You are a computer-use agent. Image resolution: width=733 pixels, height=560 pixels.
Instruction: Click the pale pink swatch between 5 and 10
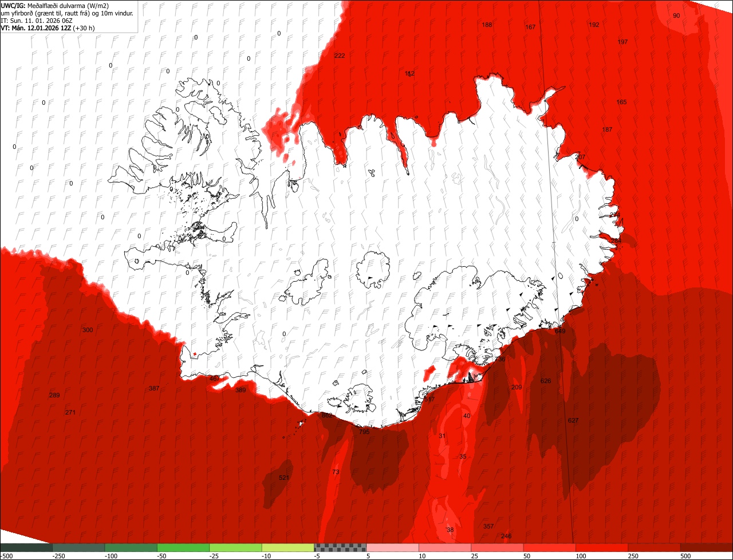[x=393, y=547]
